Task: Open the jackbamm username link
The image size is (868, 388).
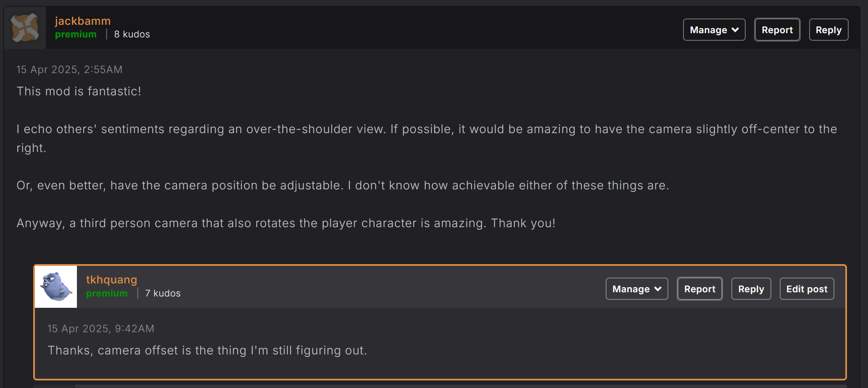Action: tap(83, 21)
